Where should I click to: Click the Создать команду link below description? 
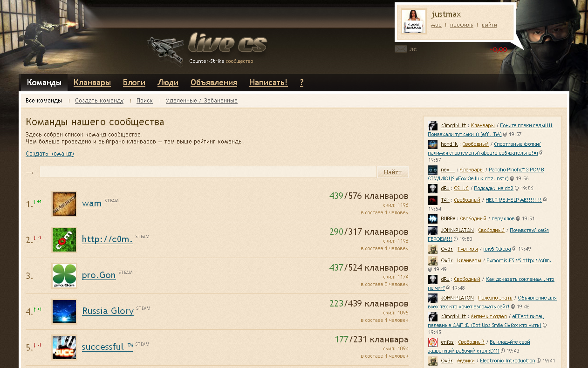coord(50,154)
